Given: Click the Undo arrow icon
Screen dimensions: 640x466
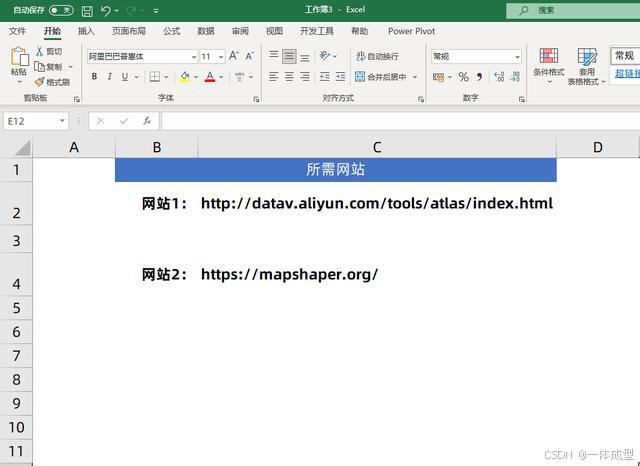Looking at the screenshot, I should (x=106, y=11).
